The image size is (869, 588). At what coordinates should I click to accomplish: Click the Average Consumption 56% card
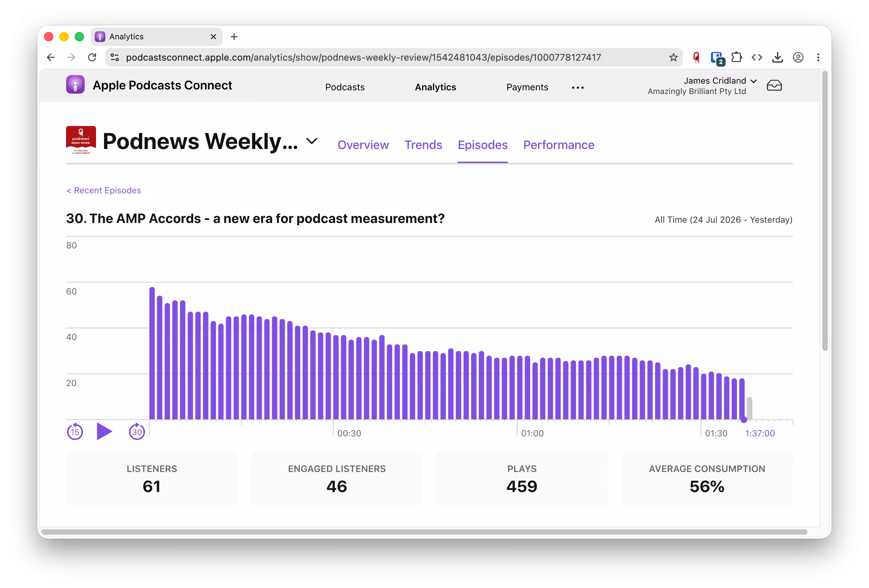[x=707, y=479]
